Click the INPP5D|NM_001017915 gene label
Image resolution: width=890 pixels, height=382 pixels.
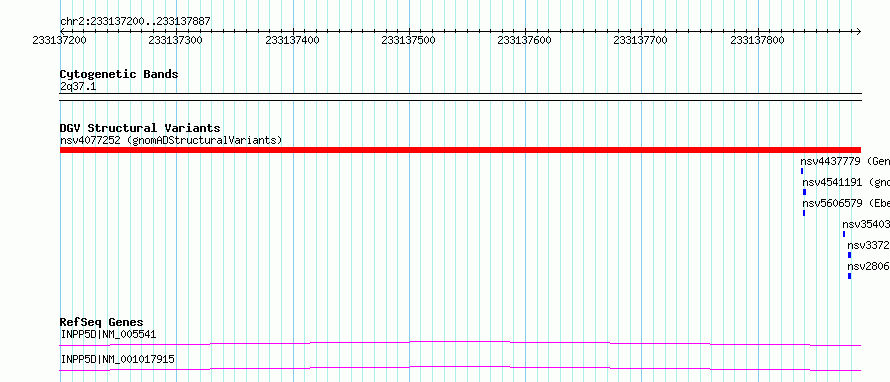tap(117, 360)
